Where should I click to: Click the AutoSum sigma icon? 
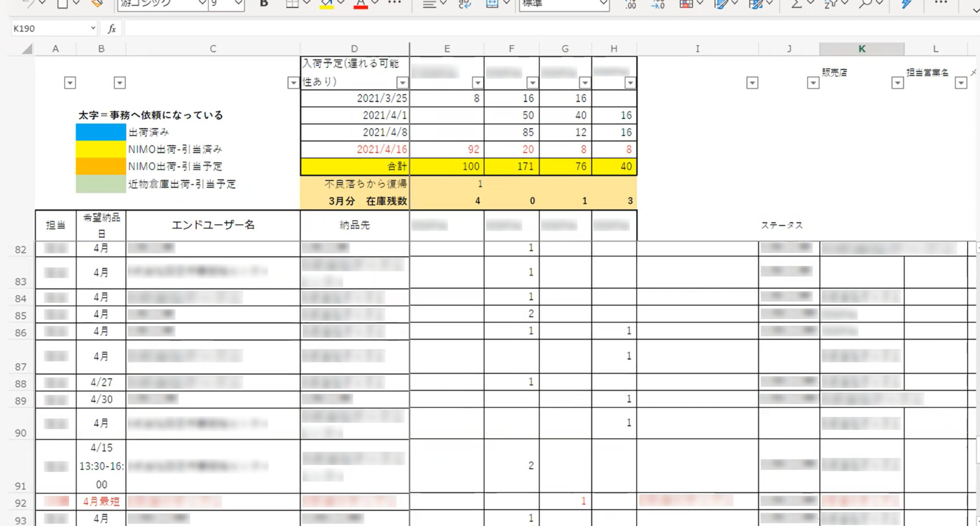(796, 4)
